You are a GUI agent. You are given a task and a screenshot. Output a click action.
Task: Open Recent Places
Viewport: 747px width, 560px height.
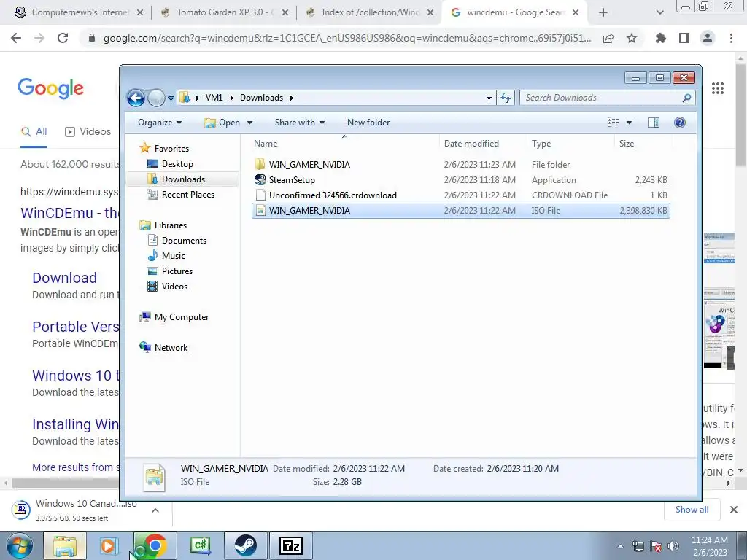[x=181, y=194]
